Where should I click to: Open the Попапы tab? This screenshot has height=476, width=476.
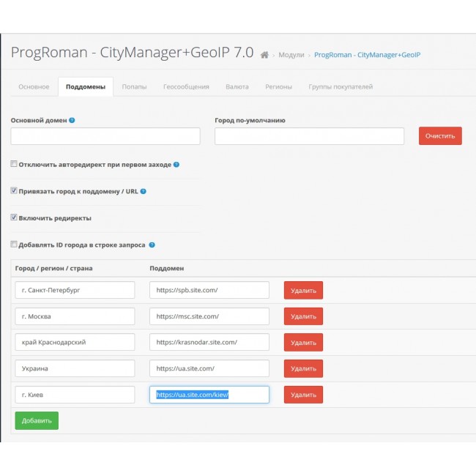(x=133, y=86)
